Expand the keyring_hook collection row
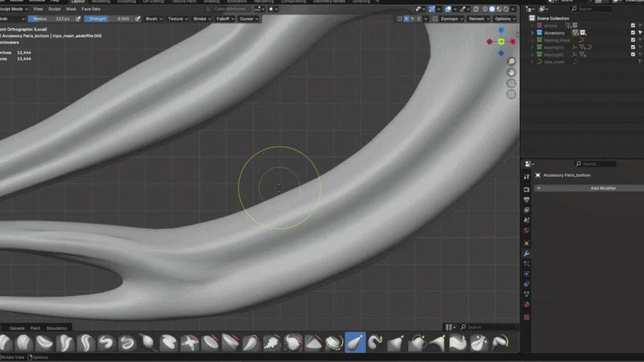The image size is (644, 362). point(532,40)
